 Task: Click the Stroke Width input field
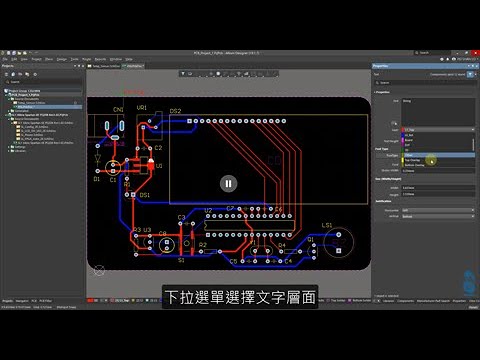(438, 171)
